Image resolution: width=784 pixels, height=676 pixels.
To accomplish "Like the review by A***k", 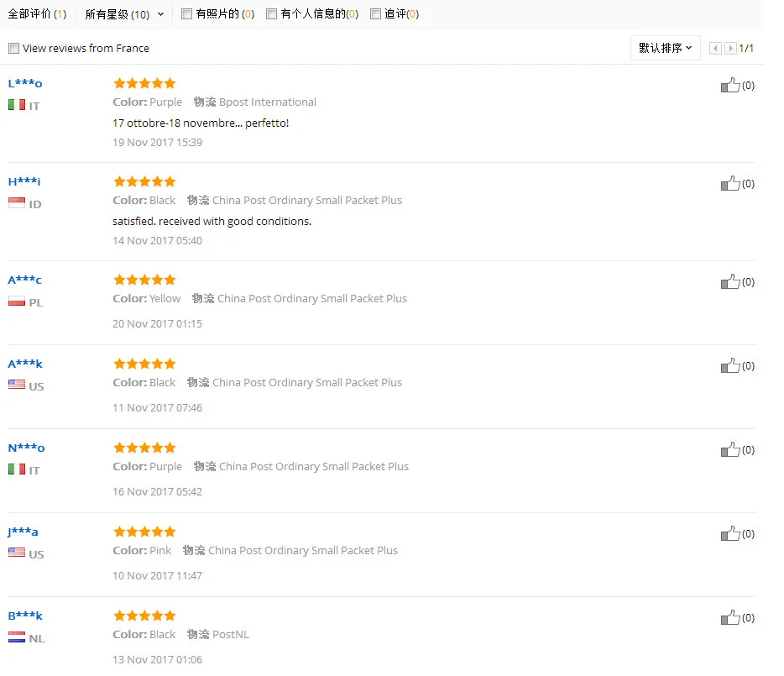I will (x=730, y=365).
